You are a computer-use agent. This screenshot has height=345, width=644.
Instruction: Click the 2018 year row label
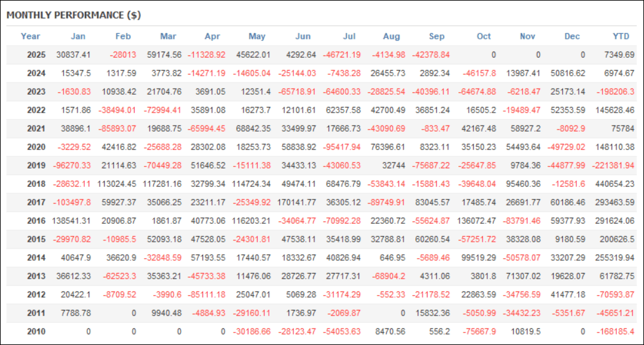pyautogui.click(x=37, y=184)
